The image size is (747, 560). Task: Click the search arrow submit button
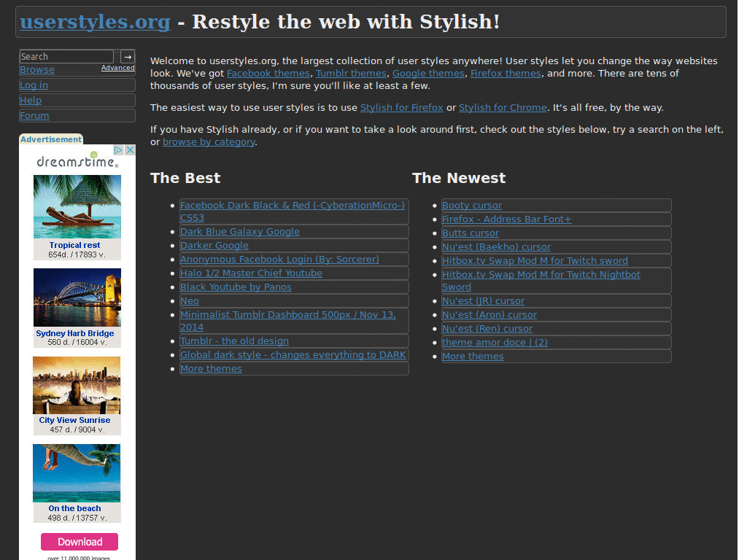click(x=128, y=57)
